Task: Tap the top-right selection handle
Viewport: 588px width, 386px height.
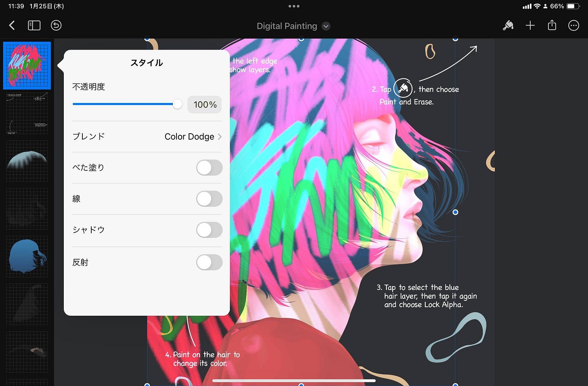Action: point(455,39)
